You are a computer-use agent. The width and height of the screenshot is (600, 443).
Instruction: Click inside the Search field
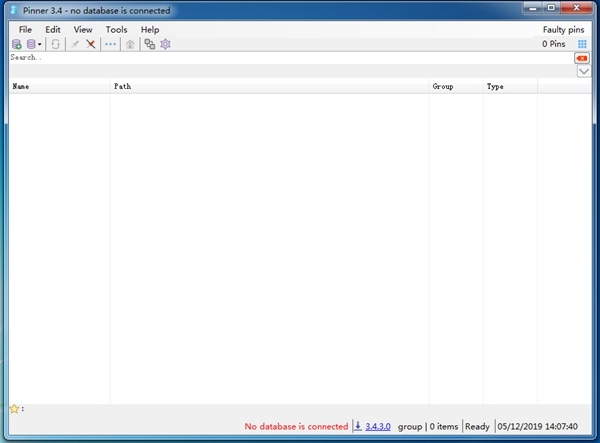click(291, 58)
